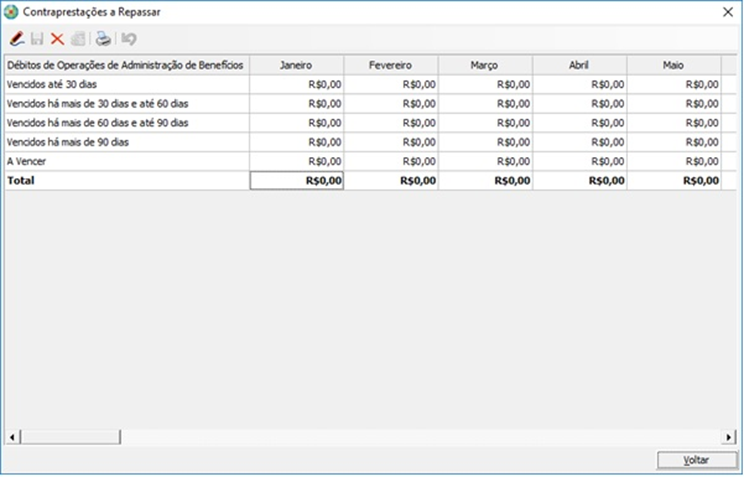Click the horizontal scrollbar thumb

click(x=70, y=437)
